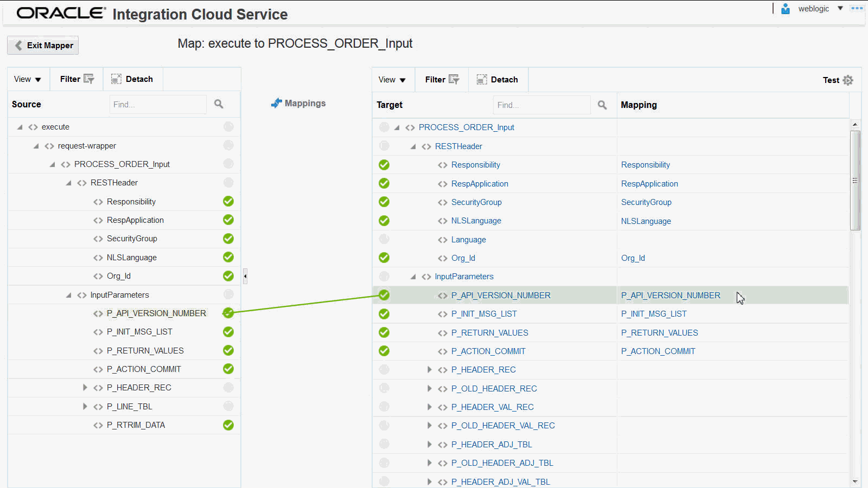Viewport: 868px width, 488px height.
Task: Collapse target PROCESS_ORDER_Input node
Action: [x=397, y=127]
